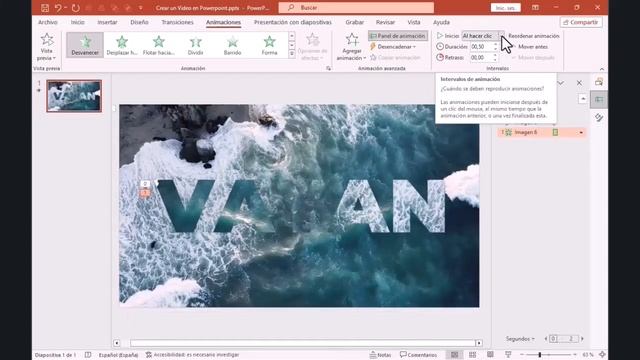
Task: Undo the last action
Action: (58, 8)
